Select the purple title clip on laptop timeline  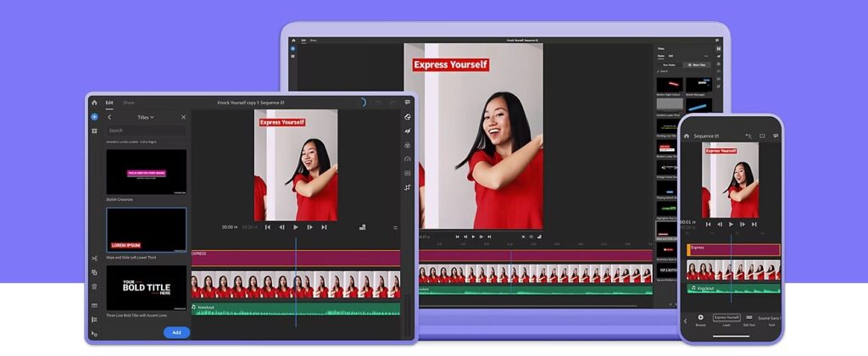pyautogui.click(x=536, y=256)
